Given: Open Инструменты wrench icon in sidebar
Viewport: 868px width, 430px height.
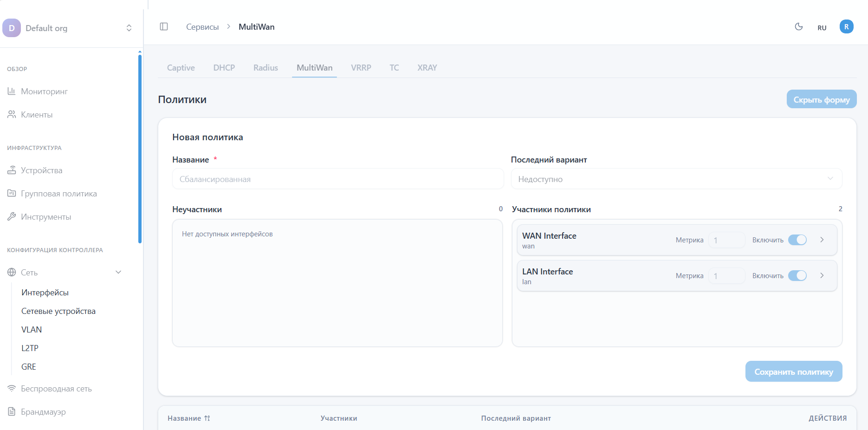Looking at the screenshot, I should [x=12, y=217].
